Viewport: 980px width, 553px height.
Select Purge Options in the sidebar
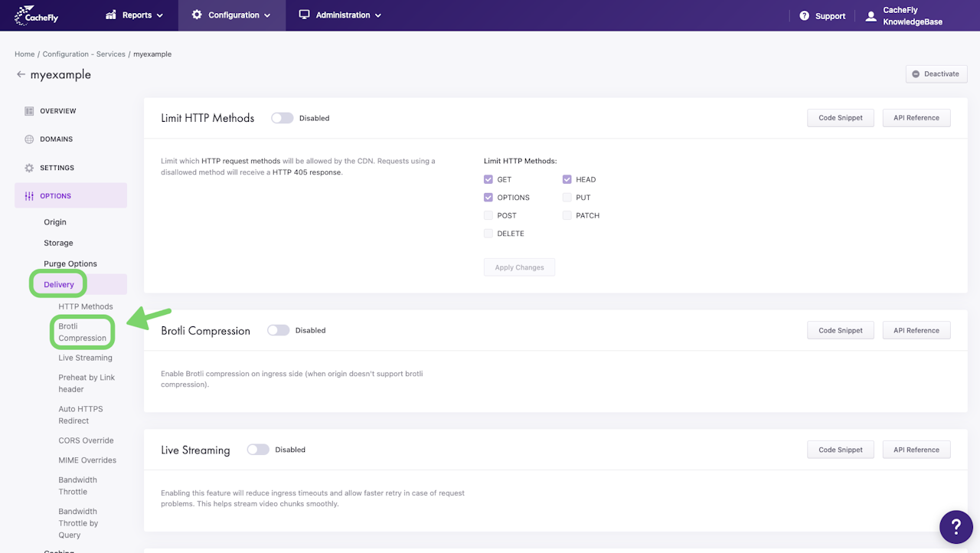click(x=70, y=263)
